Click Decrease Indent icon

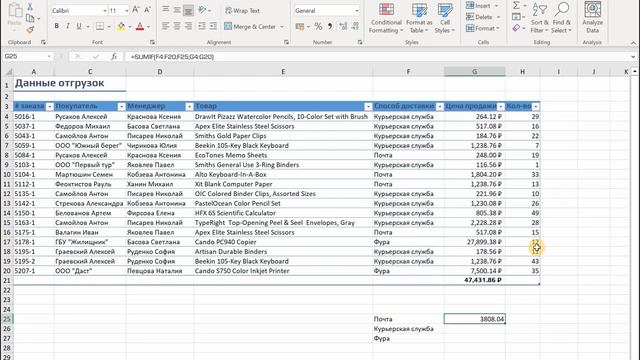pyautogui.click(x=202, y=26)
